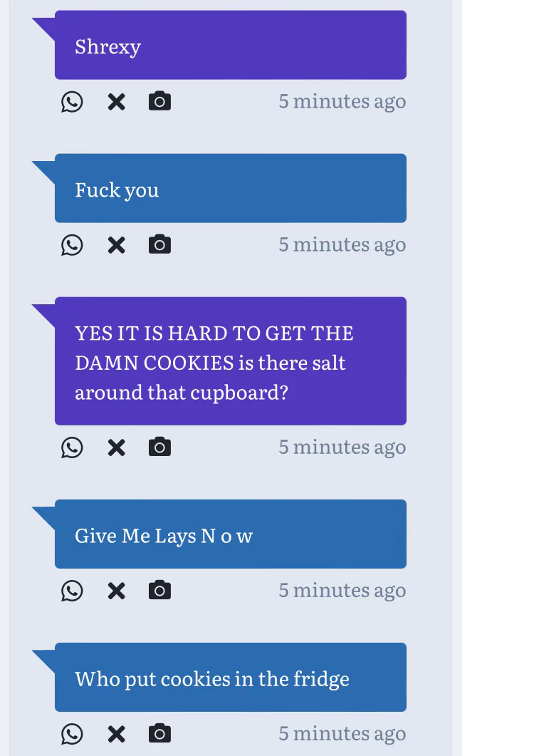Share 'Fuck you' message on WhatsApp
The height and width of the screenshot is (756, 534).
pos(72,245)
